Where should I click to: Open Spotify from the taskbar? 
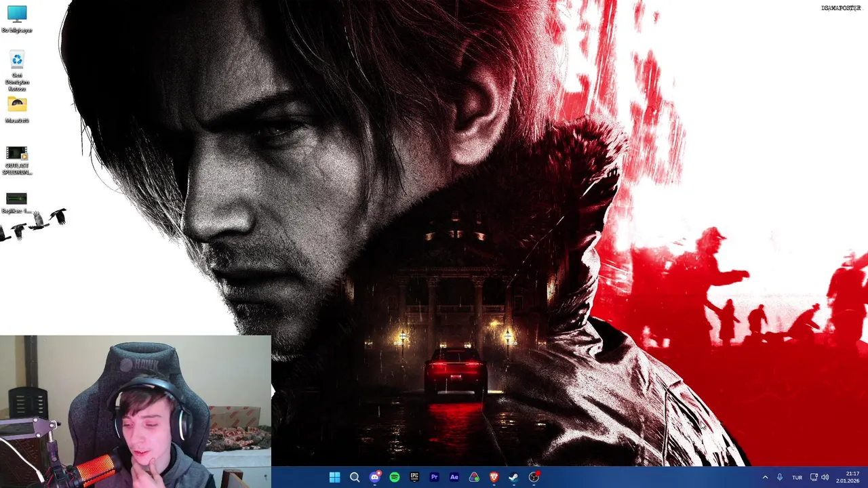(395, 477)
